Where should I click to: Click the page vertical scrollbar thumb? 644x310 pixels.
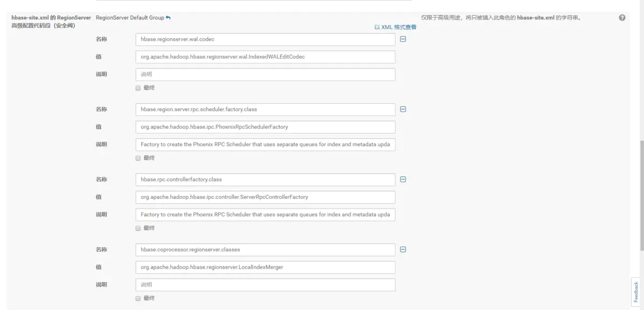(642, 196)
